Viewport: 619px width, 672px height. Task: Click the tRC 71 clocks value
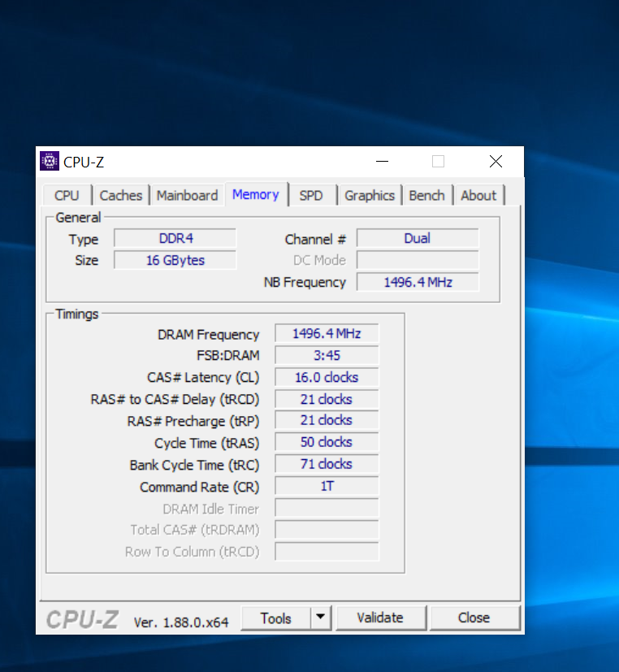point(327,464)
